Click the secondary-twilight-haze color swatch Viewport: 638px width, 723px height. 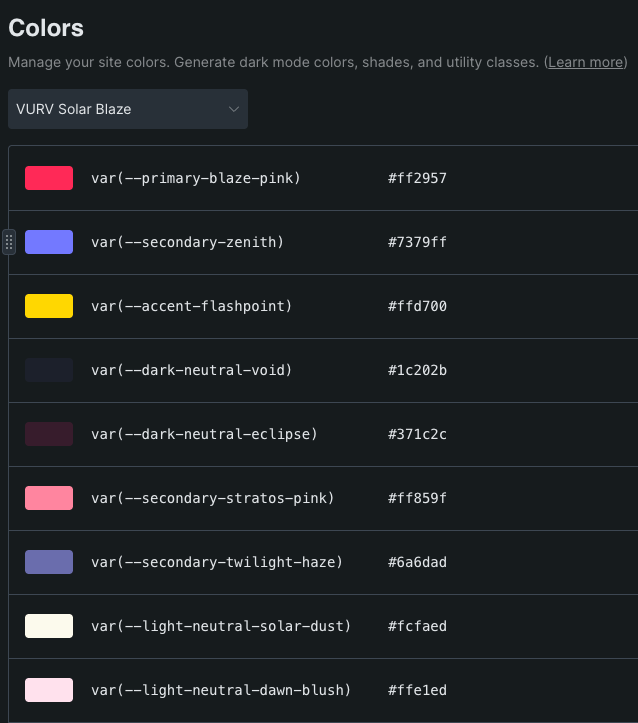tap(49, 562)
